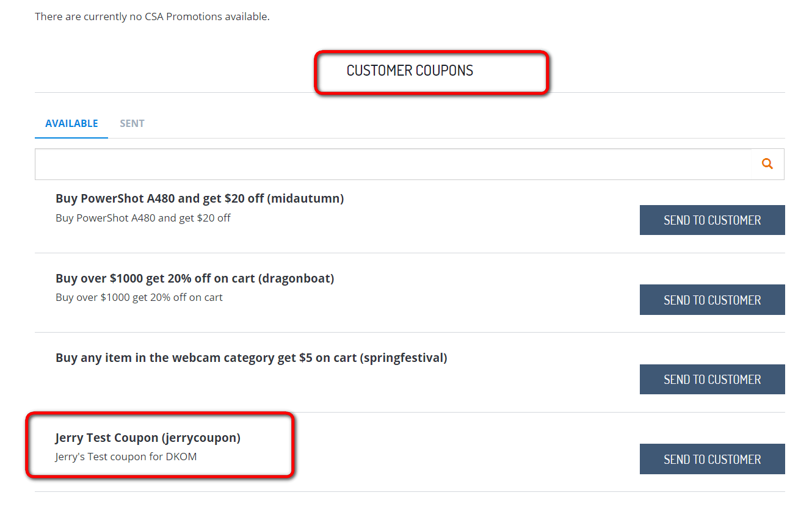Select the Available tab
812x531 pixels.
click(x=71, y=123)
